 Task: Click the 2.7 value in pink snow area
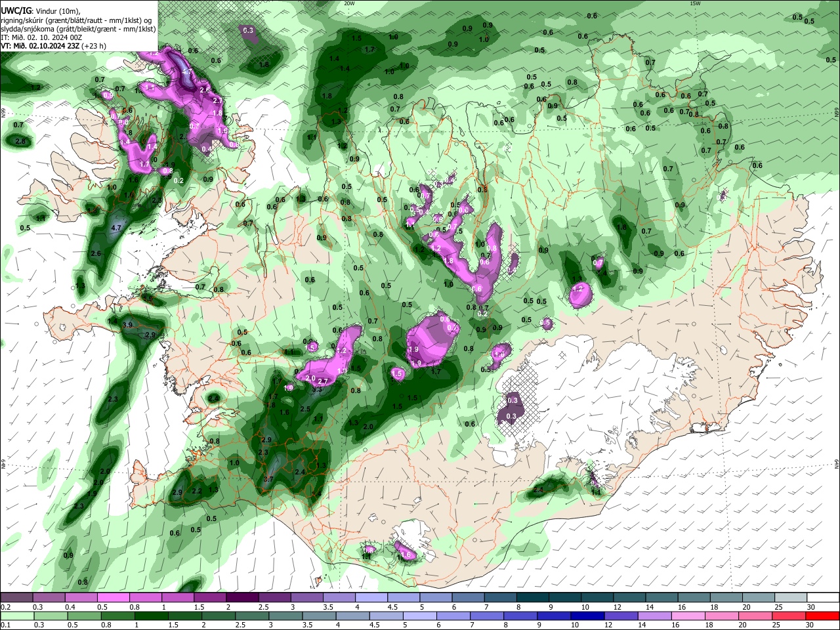click(322, 381)
